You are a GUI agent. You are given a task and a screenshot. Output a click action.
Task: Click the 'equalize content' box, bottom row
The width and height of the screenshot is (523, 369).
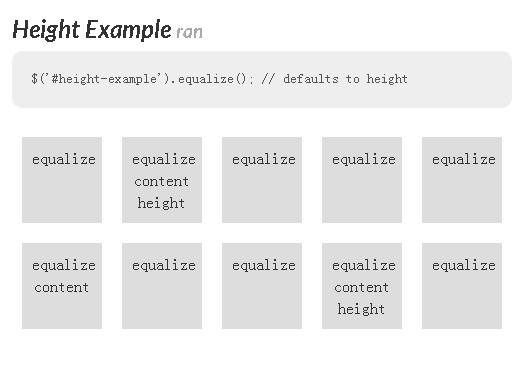coord(62,286)
